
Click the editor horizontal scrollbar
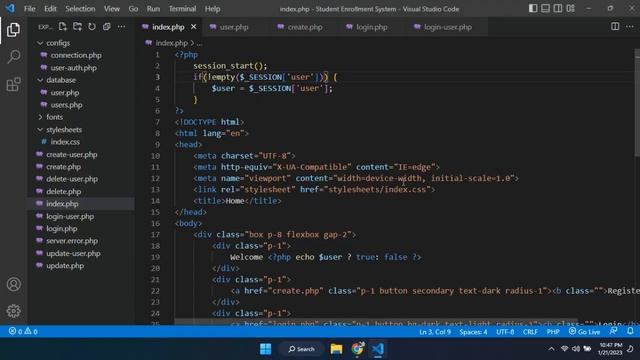coord(376,322)
